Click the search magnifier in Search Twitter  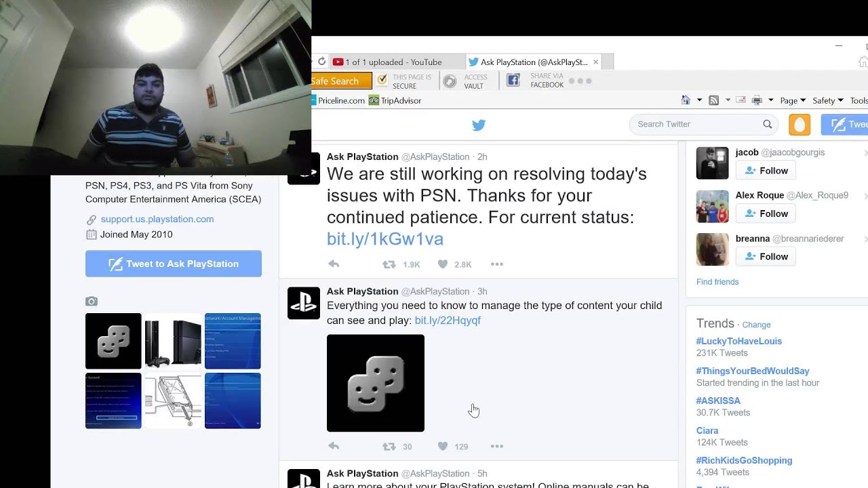click(768, 124)
